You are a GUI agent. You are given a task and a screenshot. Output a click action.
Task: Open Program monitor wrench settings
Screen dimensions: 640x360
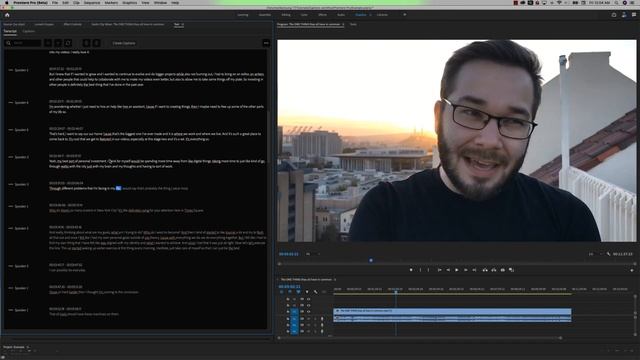608,254
